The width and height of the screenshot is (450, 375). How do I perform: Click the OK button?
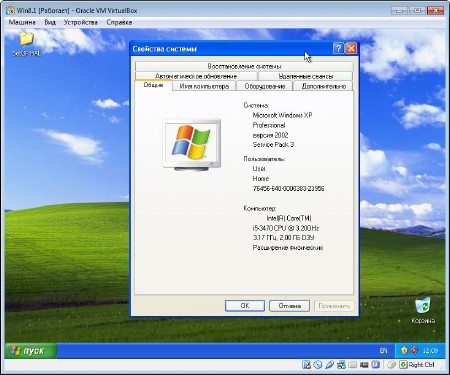[x=245, y=306]
